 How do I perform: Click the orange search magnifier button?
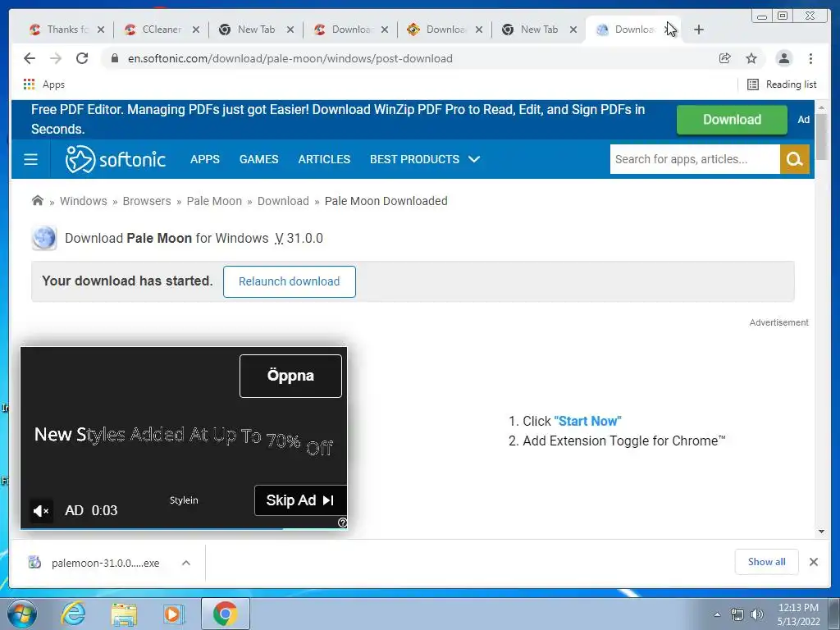coord(794,159)
